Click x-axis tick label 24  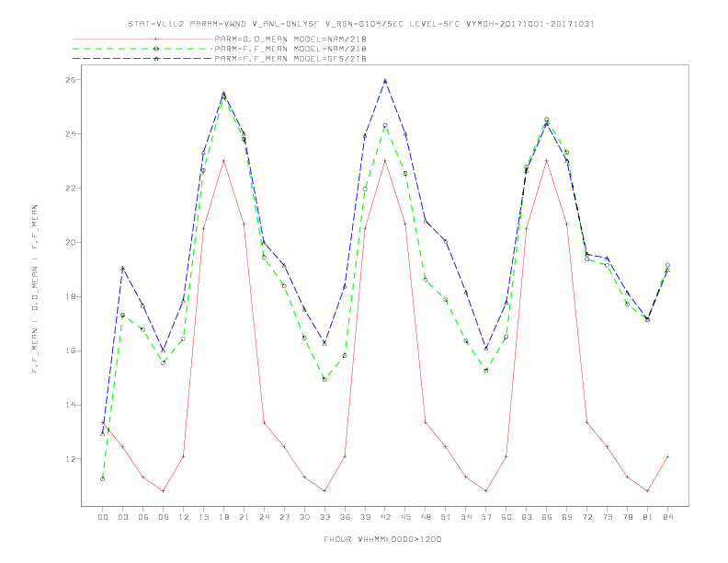264,517
